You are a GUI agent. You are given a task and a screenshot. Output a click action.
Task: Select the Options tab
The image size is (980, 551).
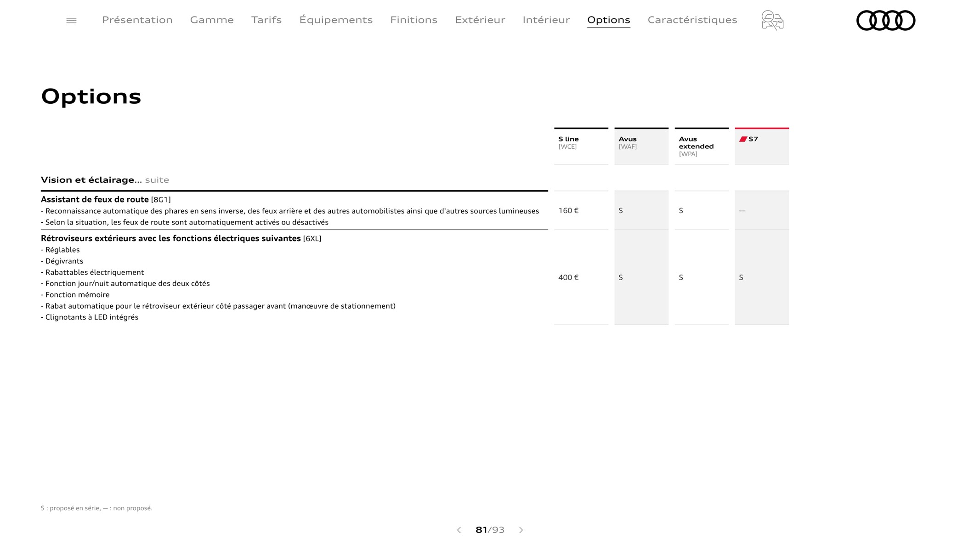[x=609, y=20]
